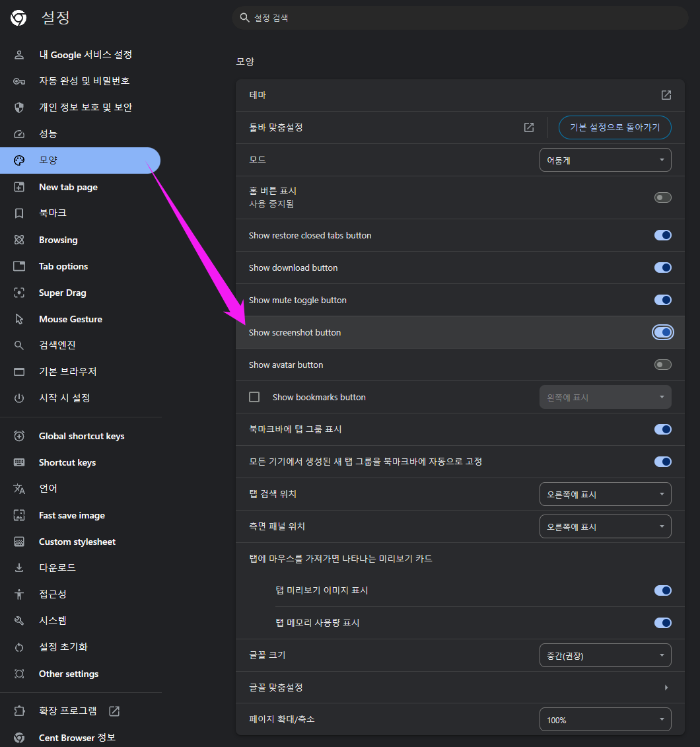Go to the Tab options section
The height and width of the screenshot is (747, 700).
[80, 266]
